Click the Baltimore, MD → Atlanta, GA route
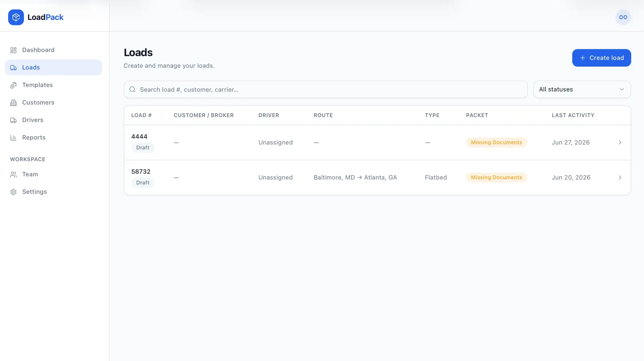 (355, 177)
